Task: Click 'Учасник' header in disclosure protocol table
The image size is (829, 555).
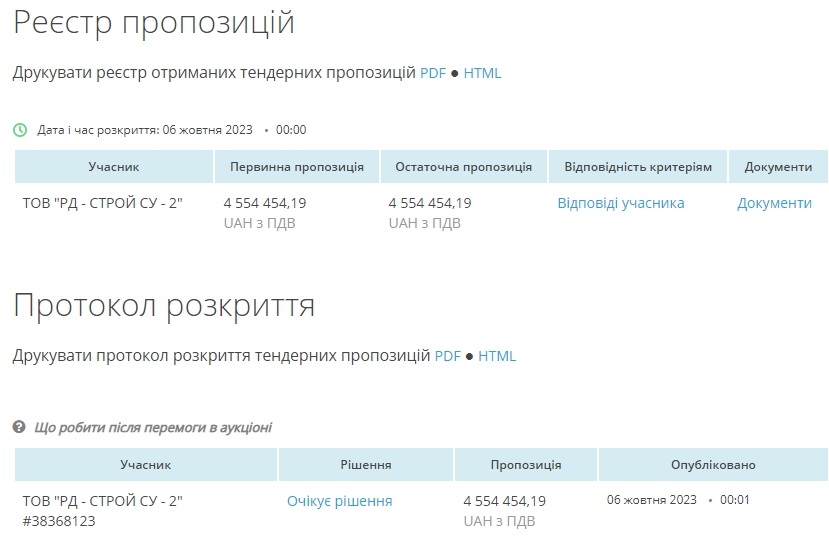Action: pos(145,465)
